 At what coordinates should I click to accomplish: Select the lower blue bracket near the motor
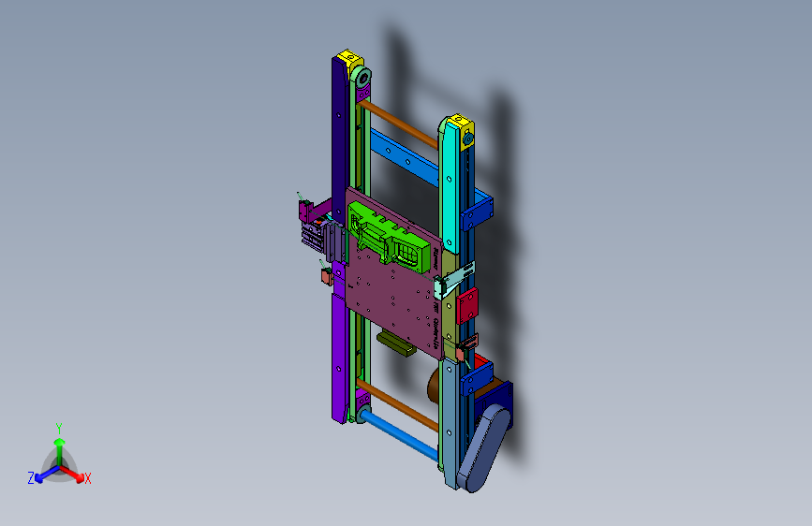pyautogui.click(x=477, y=379)
